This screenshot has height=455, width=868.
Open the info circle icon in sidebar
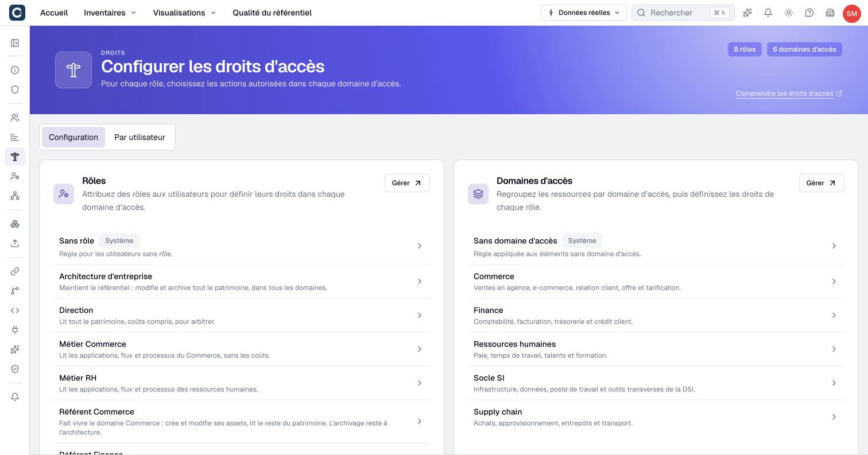(15, 70)
